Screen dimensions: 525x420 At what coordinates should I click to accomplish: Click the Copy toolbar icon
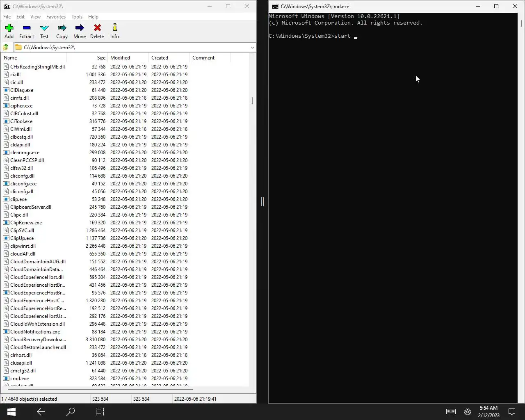coord(62,28)
